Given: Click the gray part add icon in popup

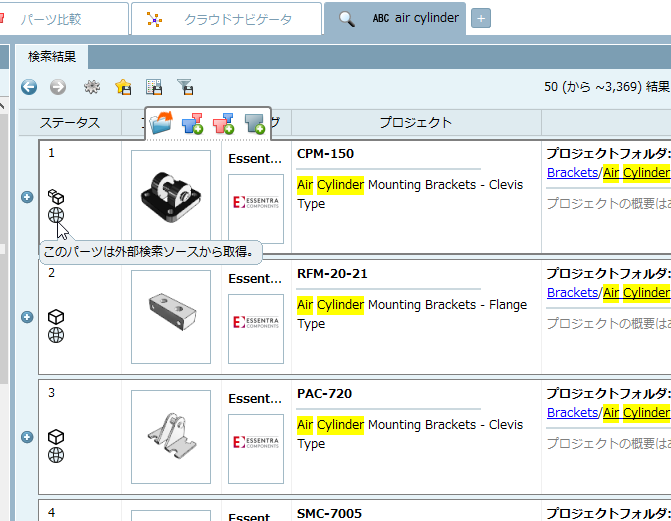Looking at the screenshot, I should tap(255, 124).
